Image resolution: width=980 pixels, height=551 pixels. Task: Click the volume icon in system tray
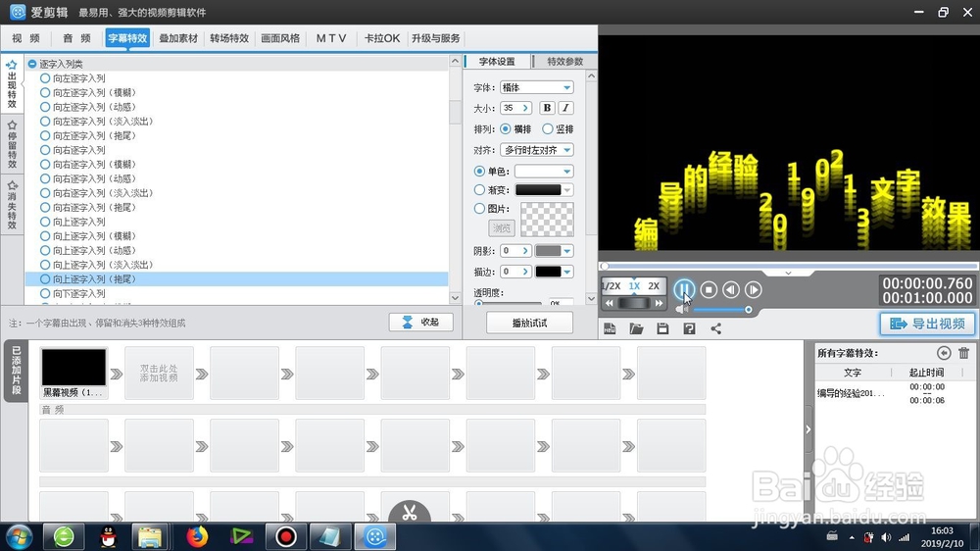coord(886,537)
